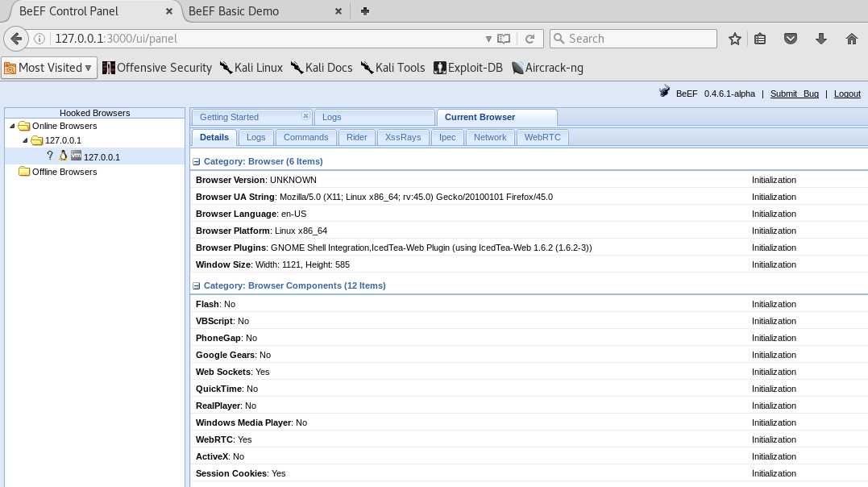Close the Getting Started tab
Viewport: 868px width, 487px height.
[305, 116]
